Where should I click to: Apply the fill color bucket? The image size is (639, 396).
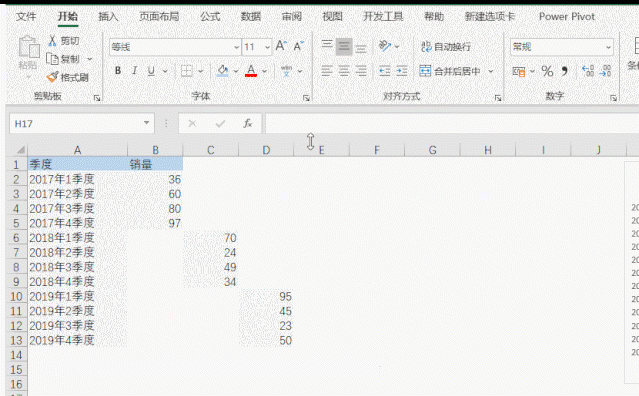pyautogui.click(x=223, y=71)
